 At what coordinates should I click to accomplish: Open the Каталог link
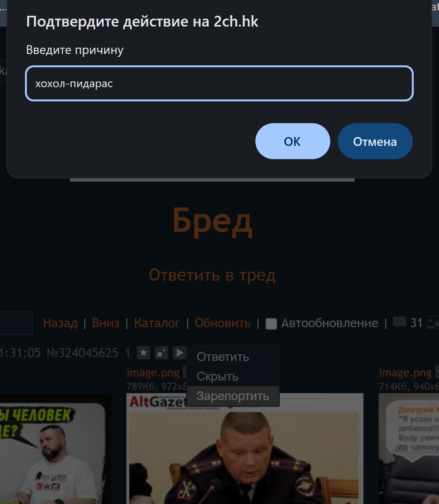tap(157, 323)
